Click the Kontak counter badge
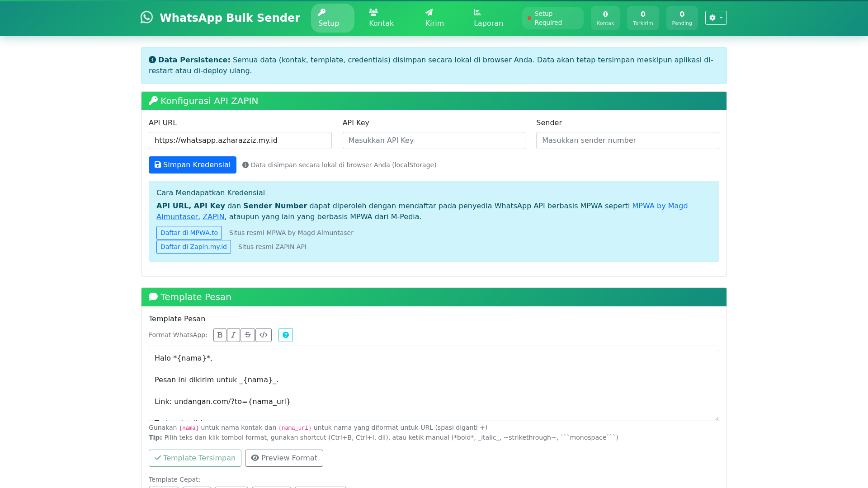The height and width of the screenshot is (488, 868). (605, 18)
